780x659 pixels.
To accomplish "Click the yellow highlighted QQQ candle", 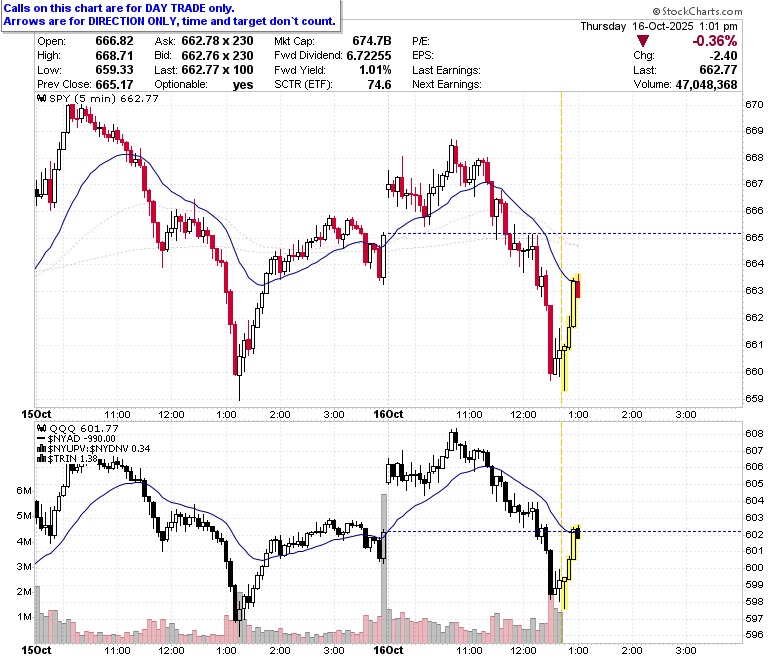I will [571, 567].
